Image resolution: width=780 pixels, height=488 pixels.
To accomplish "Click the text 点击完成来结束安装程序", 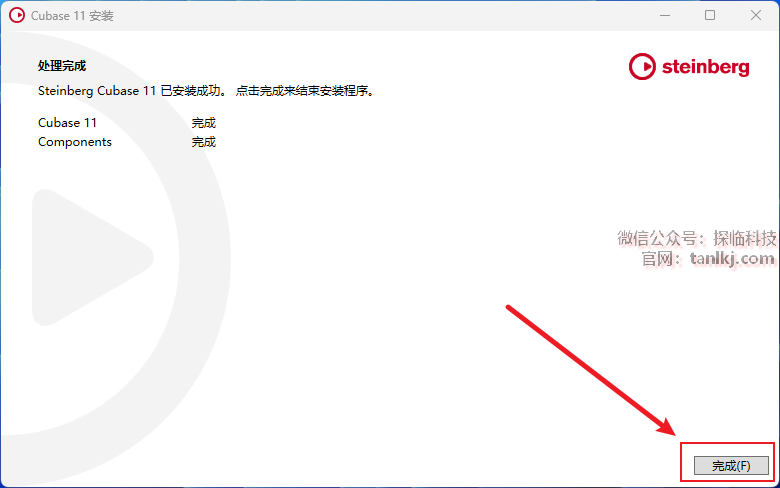I will 304,91.
